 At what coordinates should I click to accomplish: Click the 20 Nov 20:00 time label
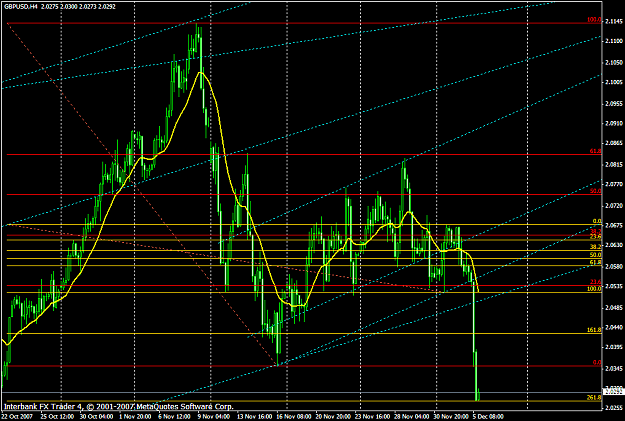[x=333, y=416]
